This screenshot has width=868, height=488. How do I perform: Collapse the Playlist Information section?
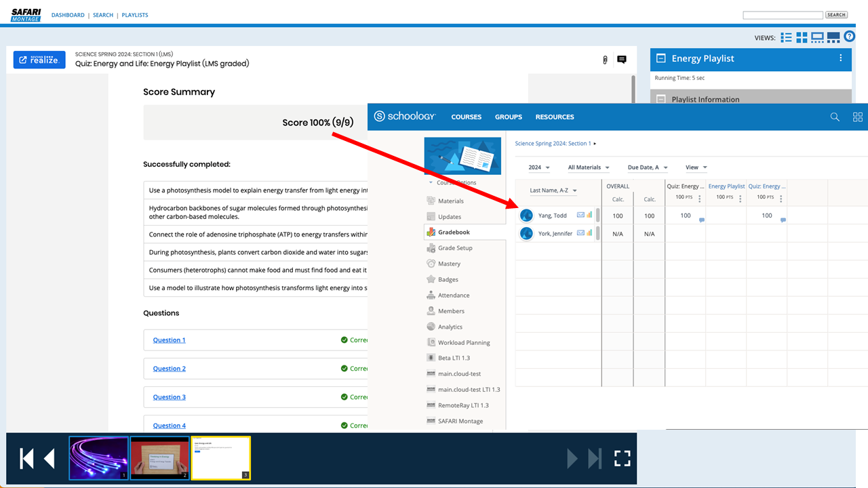661,99
